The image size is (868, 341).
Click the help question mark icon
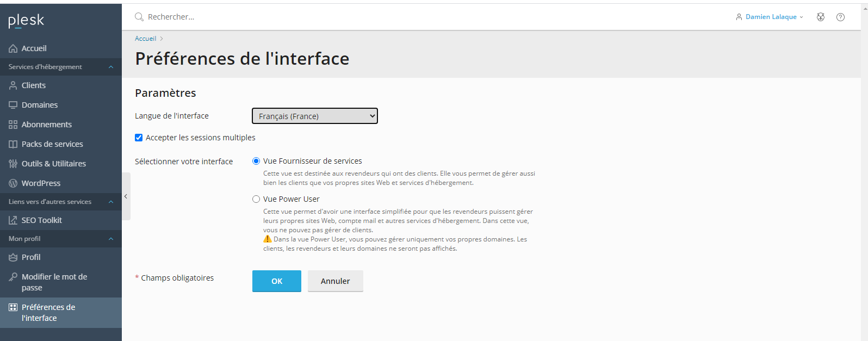(840, 17)
